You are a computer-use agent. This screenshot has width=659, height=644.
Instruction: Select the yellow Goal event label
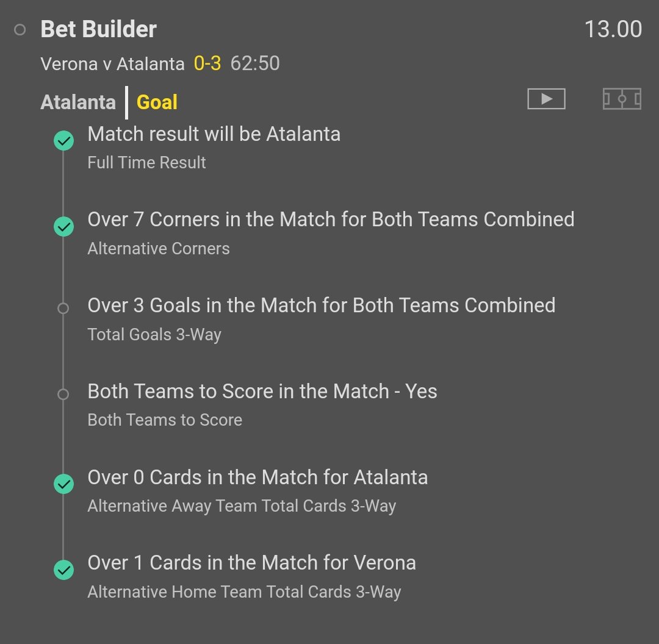click(x=157, y=102)
